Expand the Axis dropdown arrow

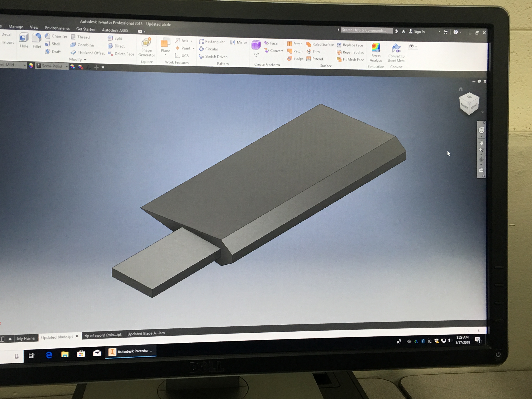coord(191,41)
